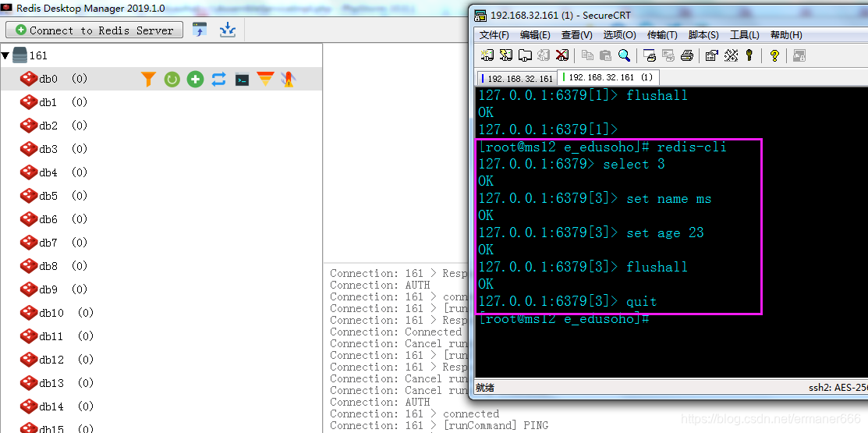Click SecureCRT public key agent key icon

pyautogui.click(x=749, y=55)
